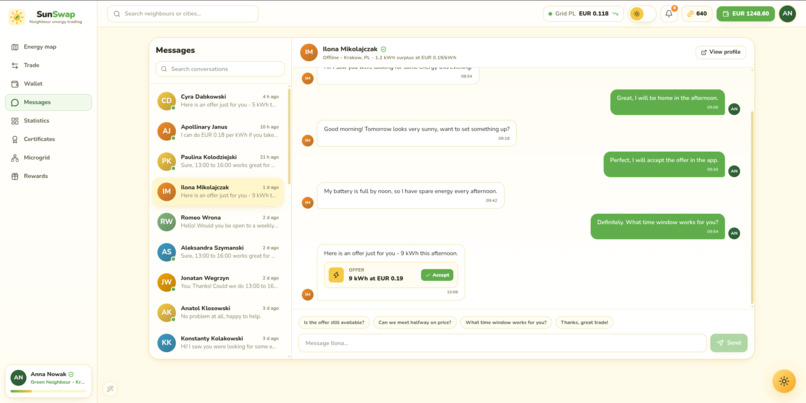The height and width of the screenshot is (403, 806).
Task: Open the Rewards section
Action: pyautogui.click(x=48, y=176)
